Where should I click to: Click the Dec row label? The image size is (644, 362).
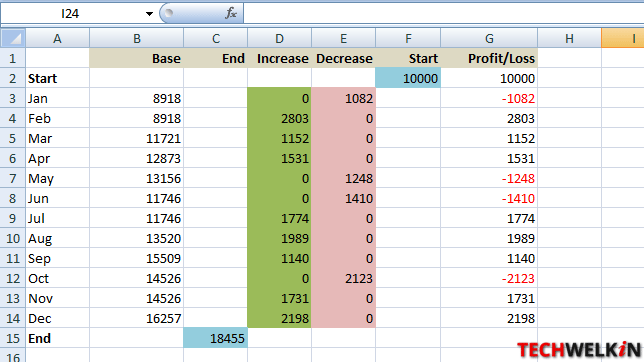click(39, 318)
